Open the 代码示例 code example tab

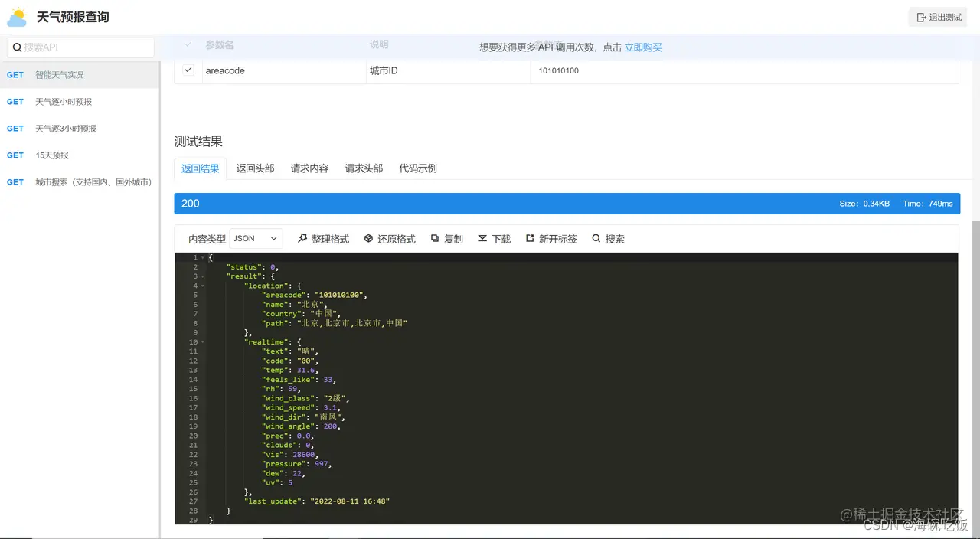pos(418,168)
